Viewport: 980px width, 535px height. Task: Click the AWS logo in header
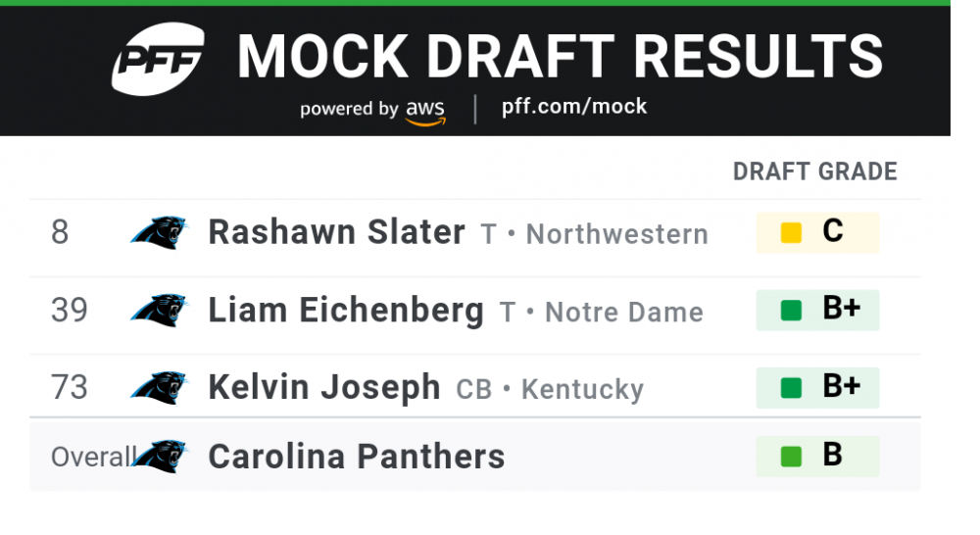(x=425, y=110)
